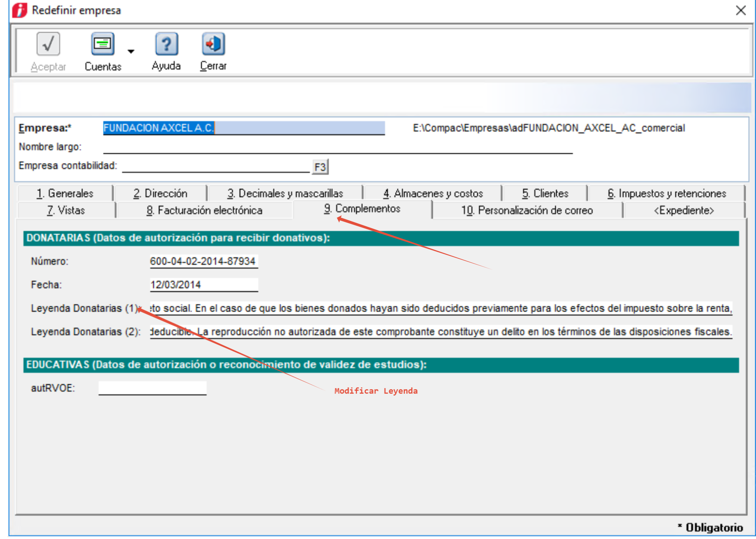This screenshot has height=539, width=756.
Task: Edit the Fecha date field
Action: tap(203, 285)
